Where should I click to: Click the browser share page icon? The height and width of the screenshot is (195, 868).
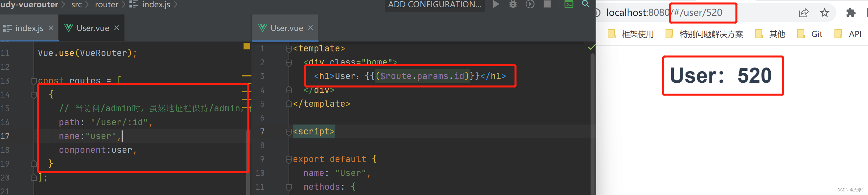[x=804, y=13]
